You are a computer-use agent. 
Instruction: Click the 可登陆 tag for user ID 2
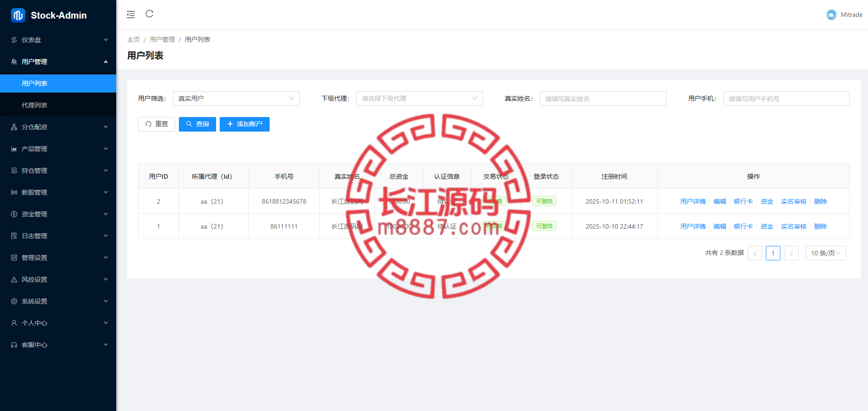click(x=544, y=201)
